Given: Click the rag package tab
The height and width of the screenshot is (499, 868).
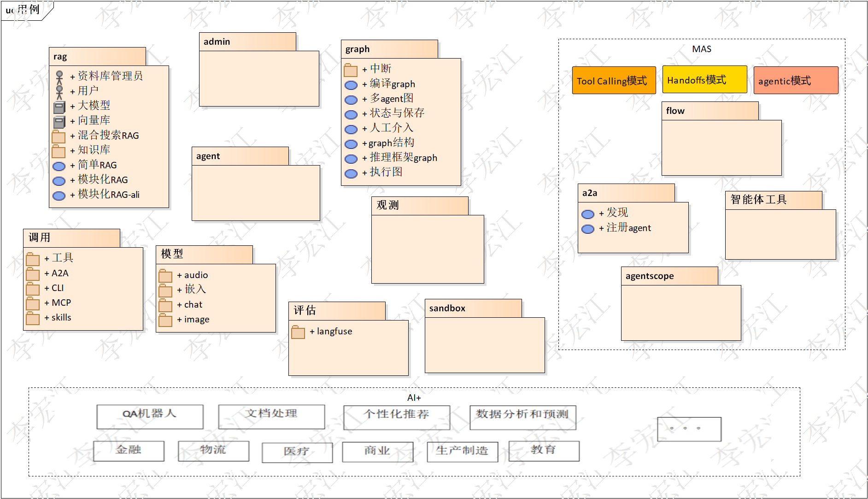Looking at the screenshot, I should point(97,56).
